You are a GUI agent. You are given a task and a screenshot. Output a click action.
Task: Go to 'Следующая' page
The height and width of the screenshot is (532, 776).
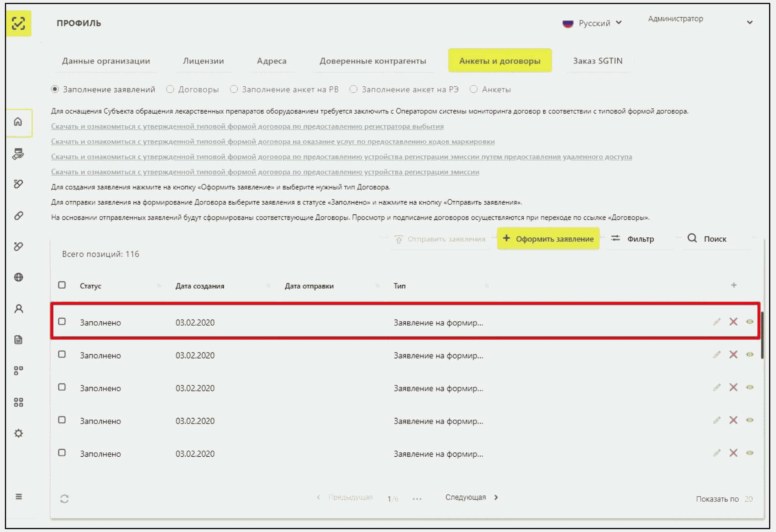[471, 497]
